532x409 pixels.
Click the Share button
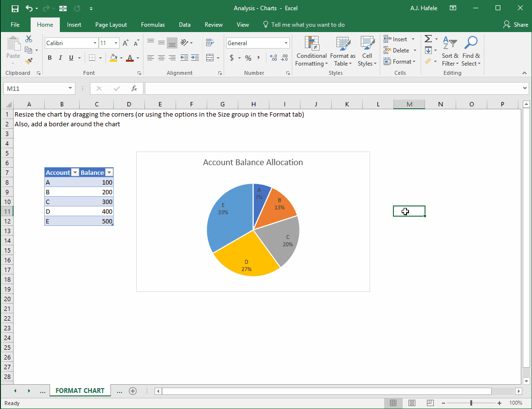(x=515, y=25)
